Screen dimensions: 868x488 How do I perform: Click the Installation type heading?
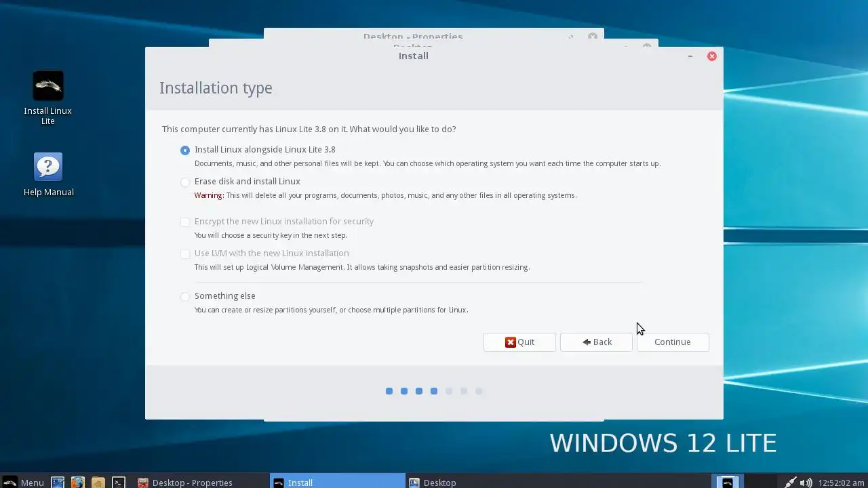point(216,88)
